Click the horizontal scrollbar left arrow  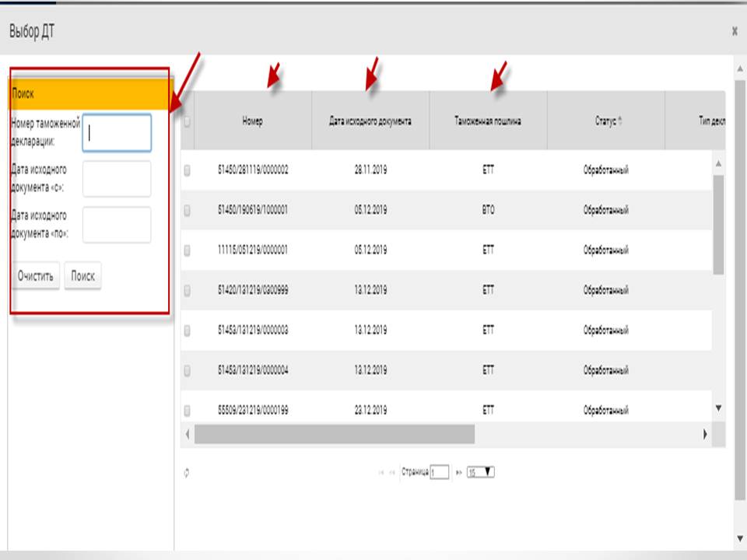(x=187, y=434)
